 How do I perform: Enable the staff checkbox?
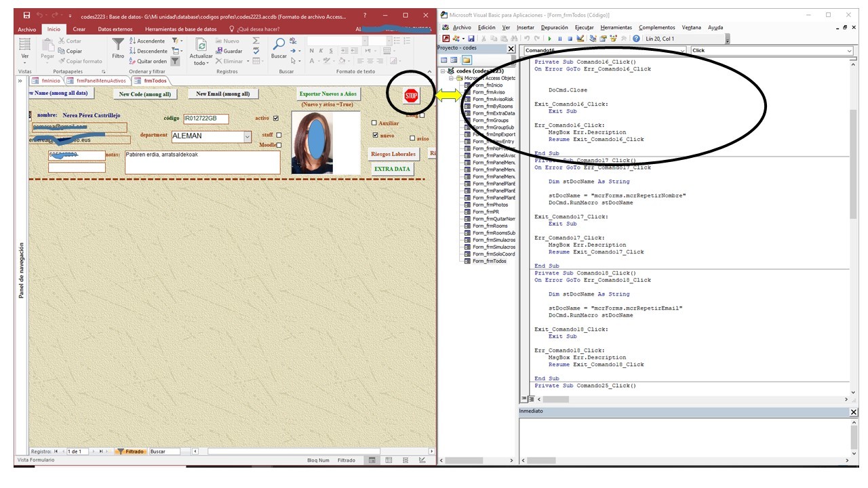pyautogui.click(x=279, y=135)
